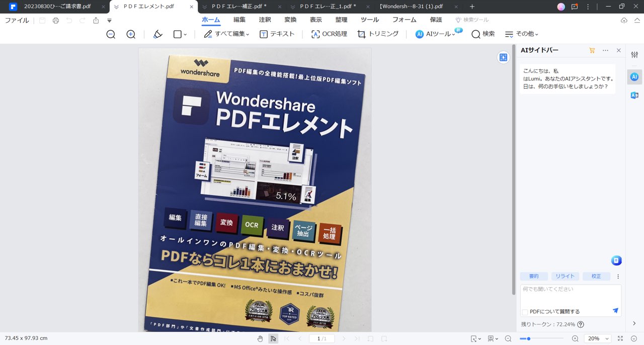The width and height of the screenshot is (644, 345).
Task: Switch to the selection tool in status bar
Action: coord(273,338)
